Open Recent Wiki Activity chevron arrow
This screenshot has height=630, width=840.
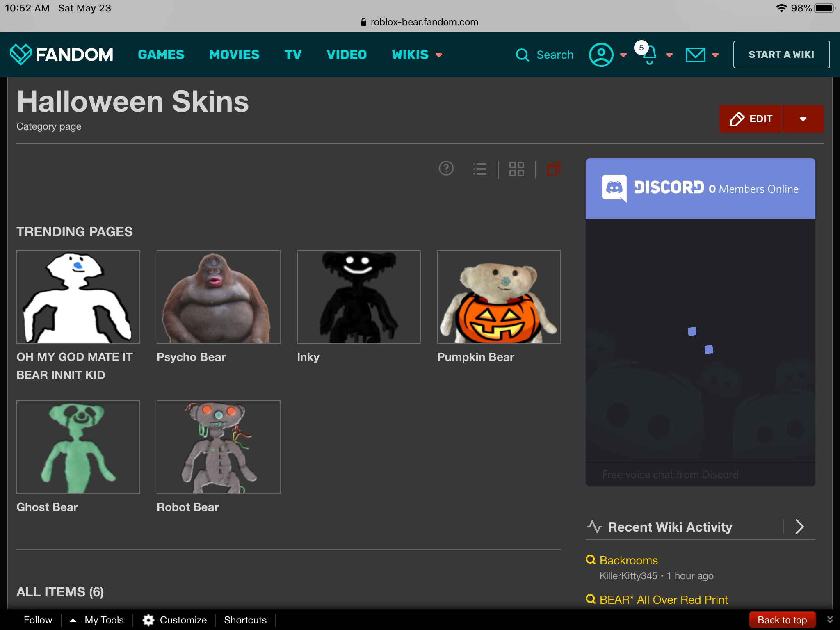(799, 527)
